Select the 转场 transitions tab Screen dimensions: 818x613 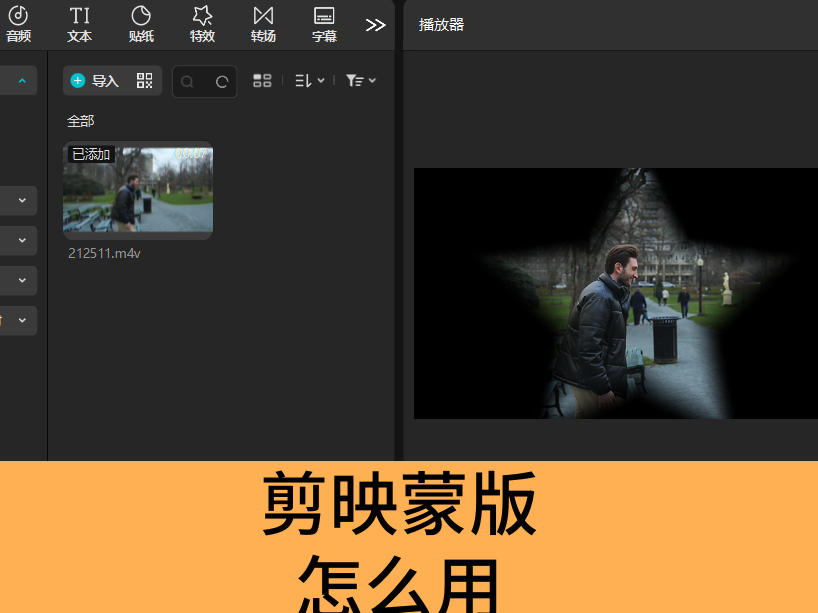(x=263, y=24)
